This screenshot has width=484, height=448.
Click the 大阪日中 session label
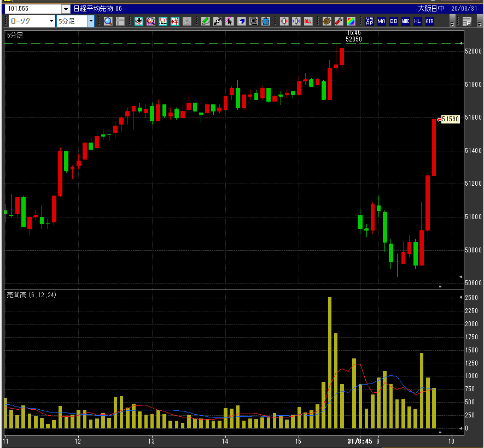[431, 9]
